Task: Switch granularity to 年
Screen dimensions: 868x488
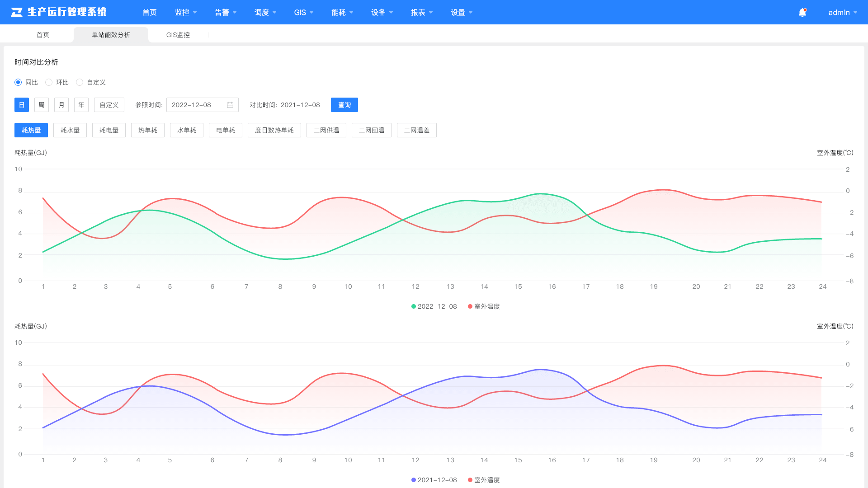Action: (x=81, y=105)
